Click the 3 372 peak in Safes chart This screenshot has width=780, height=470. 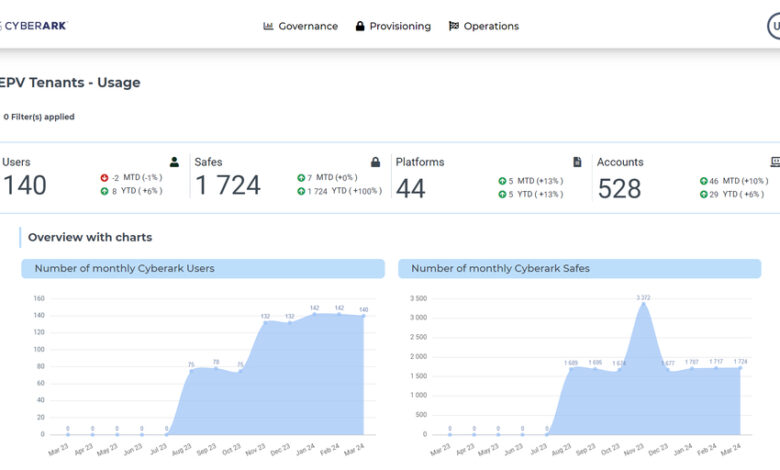(643, 302)
